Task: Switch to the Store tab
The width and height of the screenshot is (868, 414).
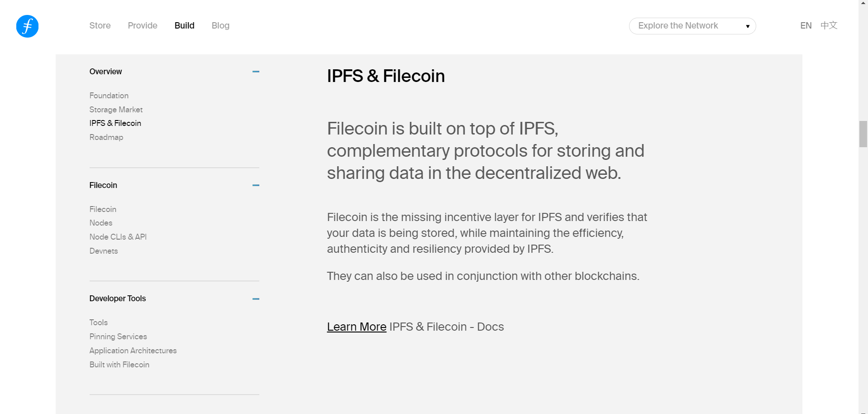Action: [100, 25]
